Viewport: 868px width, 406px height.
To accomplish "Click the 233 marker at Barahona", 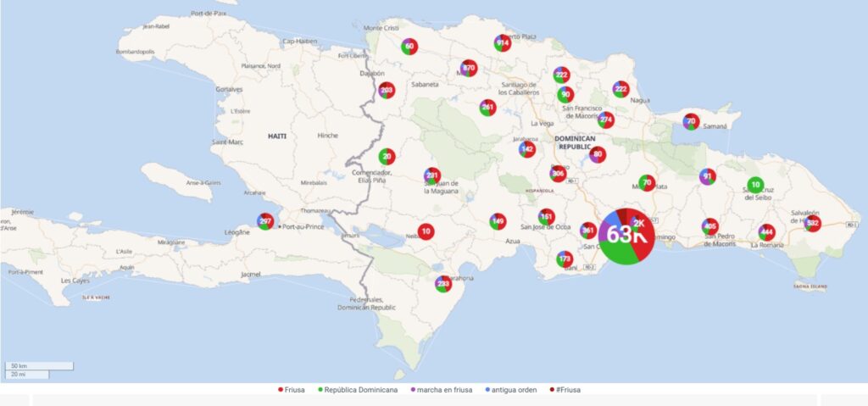I will click(443, 284).
